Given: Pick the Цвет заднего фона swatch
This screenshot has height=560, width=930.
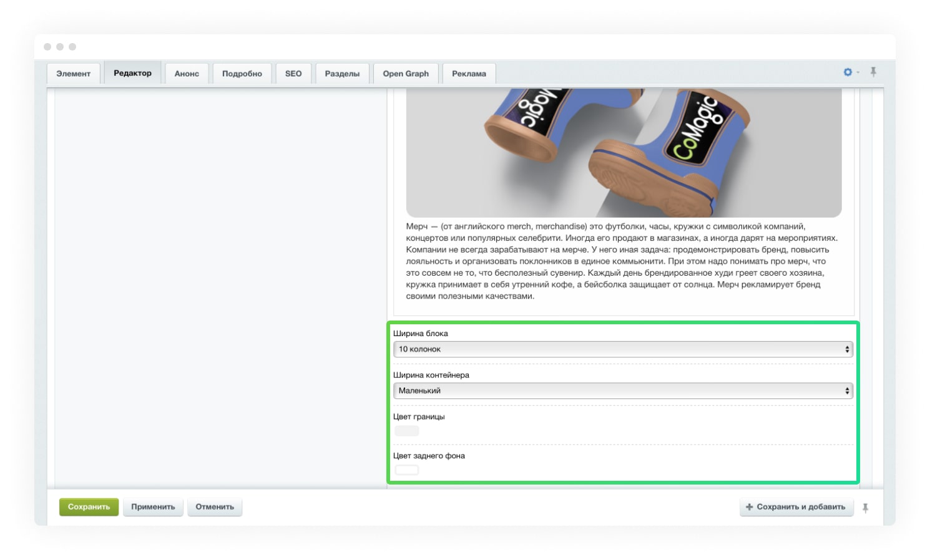Looking at the screenshot, I should point(407,470).
